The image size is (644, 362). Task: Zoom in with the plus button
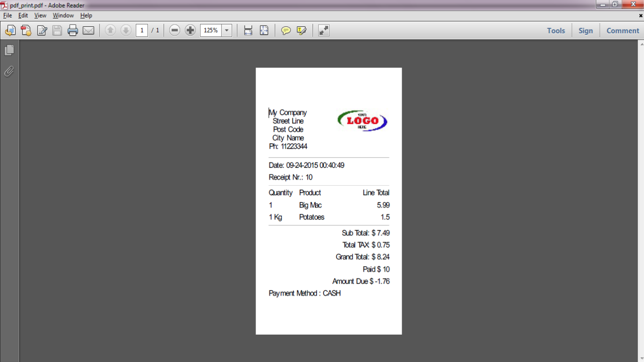tap(190, 31)
